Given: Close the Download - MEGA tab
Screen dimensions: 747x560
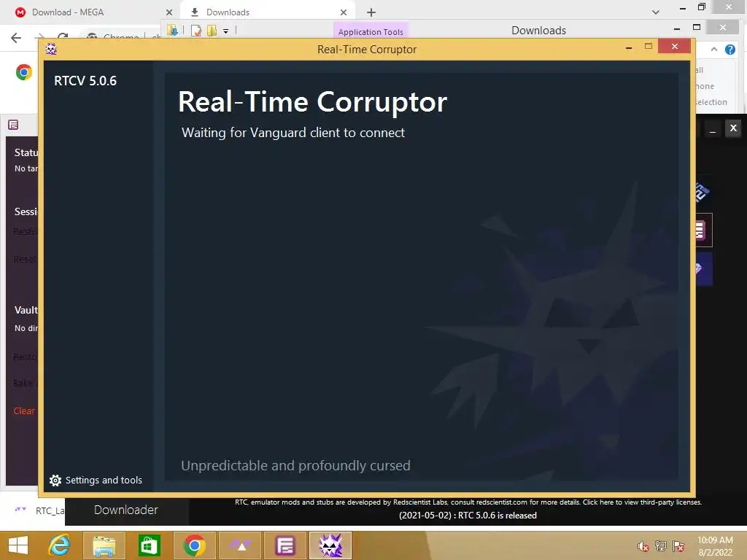Looking at the screenshot, I should [x=169, y=12].
